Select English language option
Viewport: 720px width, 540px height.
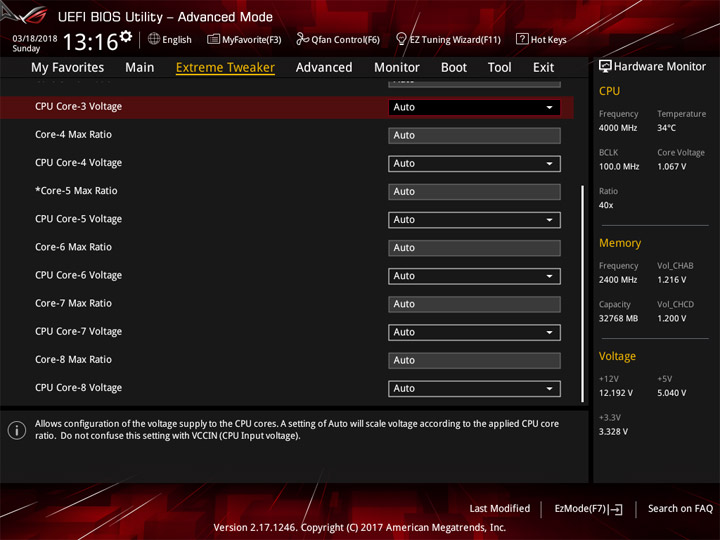click(x=177, y=40)
